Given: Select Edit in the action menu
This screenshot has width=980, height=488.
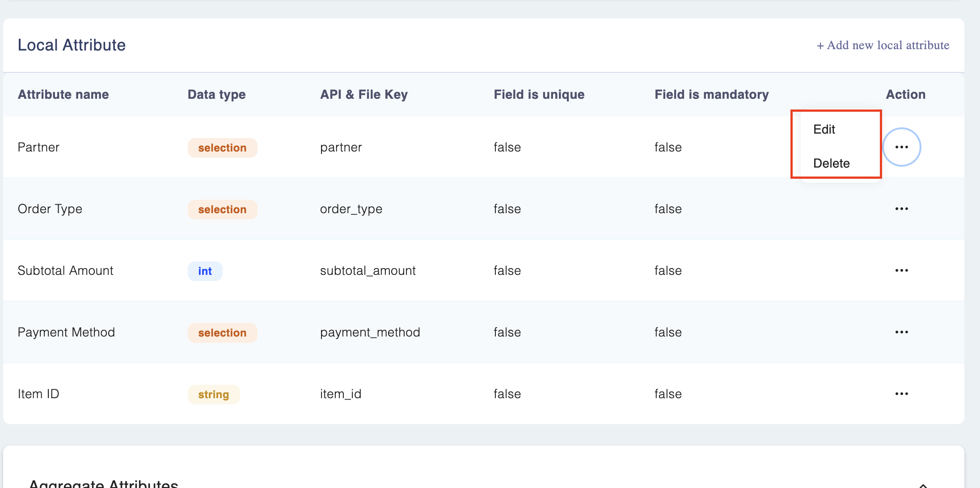Looking at the screenshot, I should (824, 129).
